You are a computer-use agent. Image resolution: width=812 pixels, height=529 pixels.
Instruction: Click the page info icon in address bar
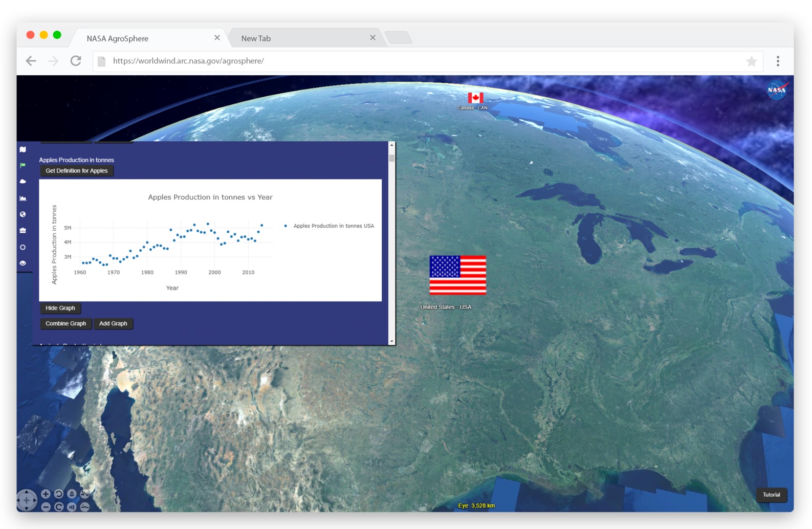tap(101, 61)
